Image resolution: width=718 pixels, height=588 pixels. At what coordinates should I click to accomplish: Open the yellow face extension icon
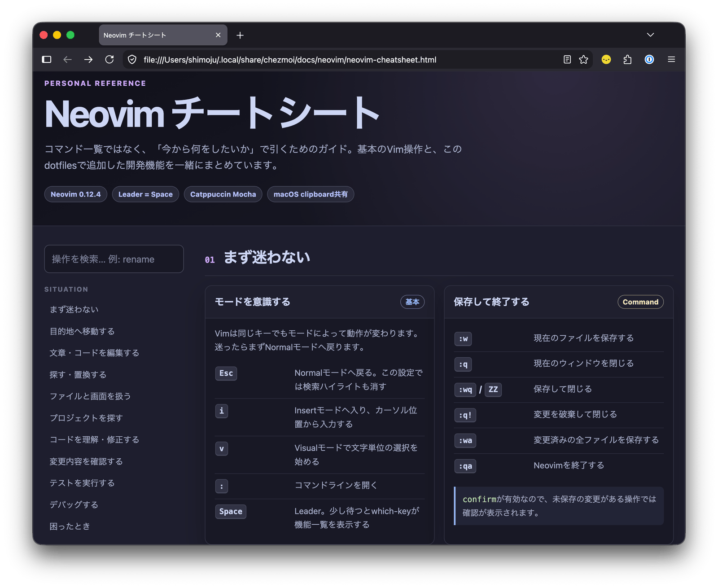pos(606,60)
